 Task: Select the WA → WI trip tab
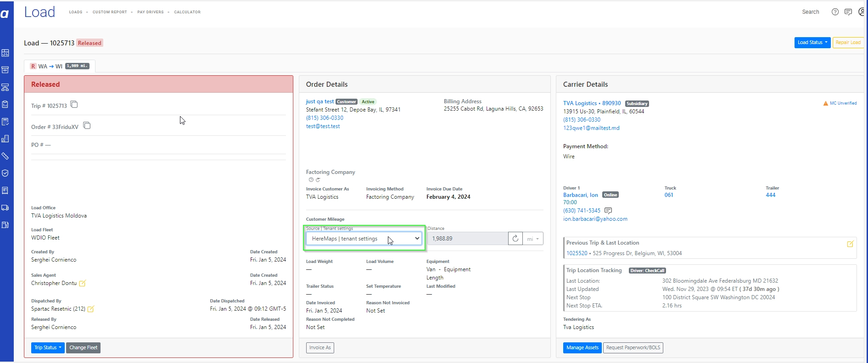point(60,66)
